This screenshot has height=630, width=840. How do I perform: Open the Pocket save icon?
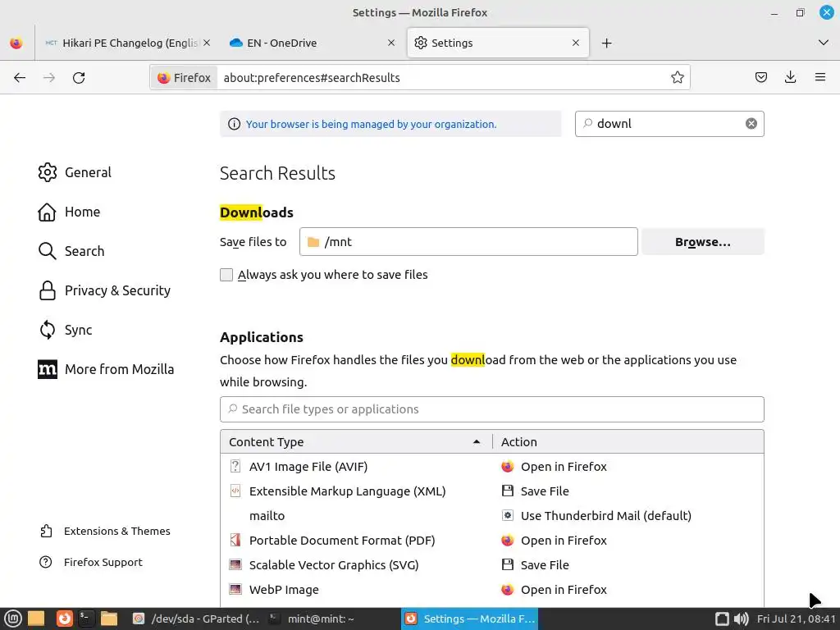760,77
